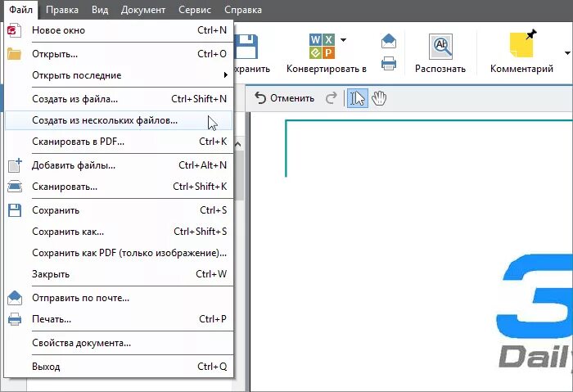Select Открыть... menu entry
This screenshot has height=392, width=573.
119,54
